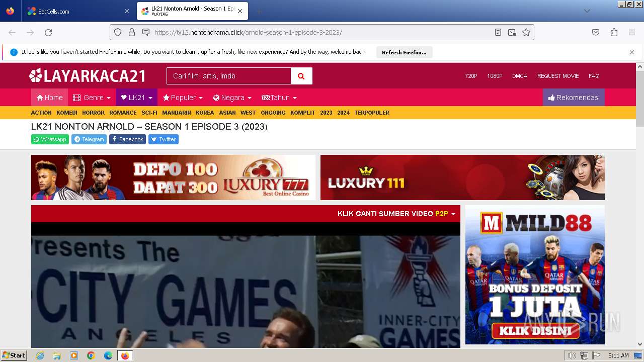This screenshot has width=644, height=362.
Task: Select SCI-FI category
Action: pos(149,113)
